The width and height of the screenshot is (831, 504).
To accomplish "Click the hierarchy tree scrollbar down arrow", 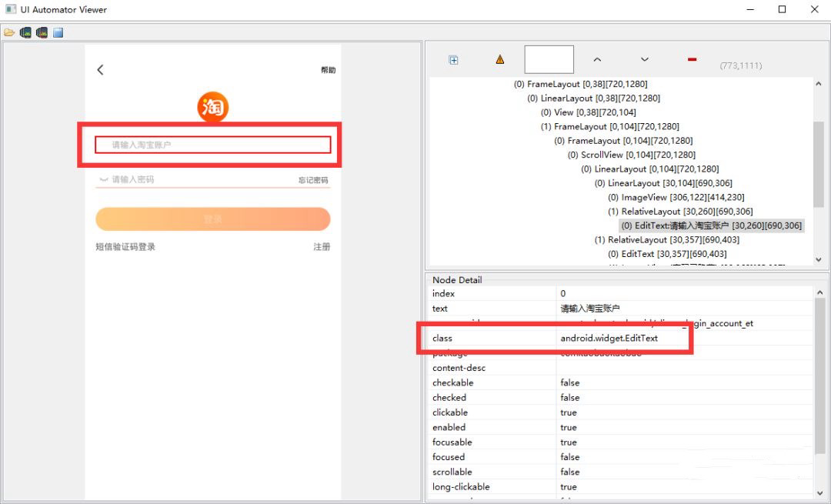I will (818, 259).
